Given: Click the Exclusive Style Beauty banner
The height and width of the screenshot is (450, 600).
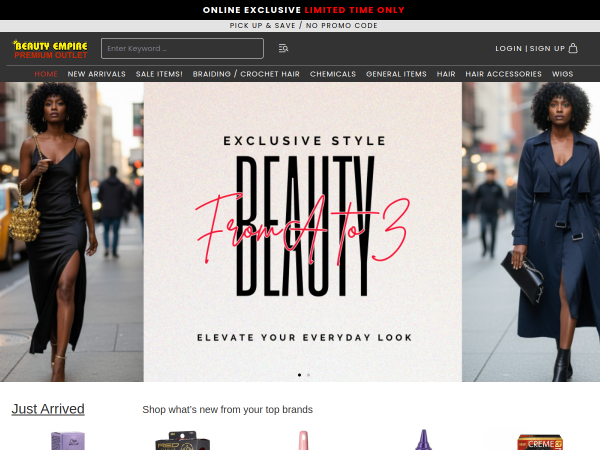Looking at the screenshot, I should pos(300,232).
